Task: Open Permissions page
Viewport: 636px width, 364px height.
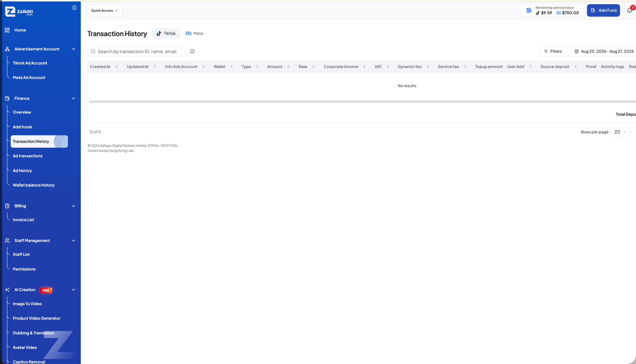Action: pyautogui.click(x=24, y=269)
